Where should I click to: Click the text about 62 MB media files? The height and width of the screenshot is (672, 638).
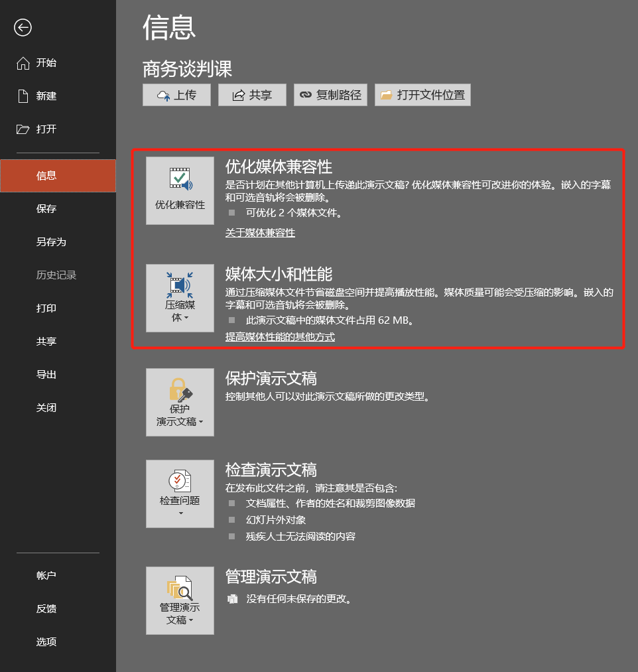(x=330, y=320)
